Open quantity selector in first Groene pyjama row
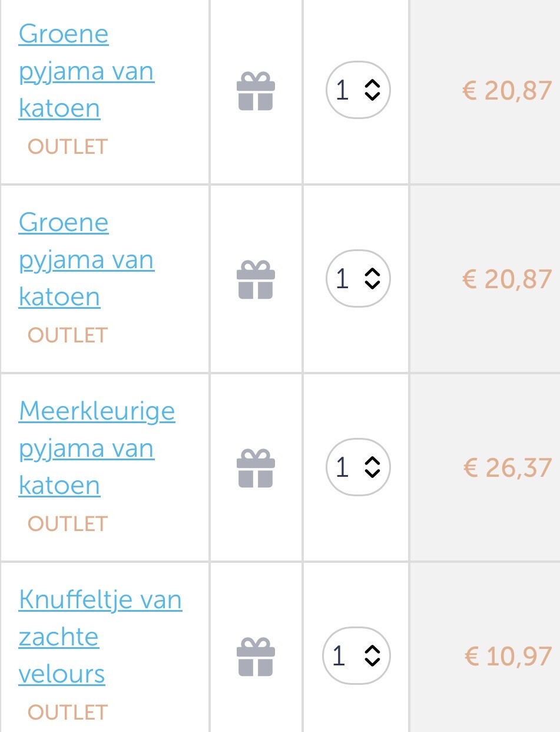The width and height of the screenshot is (560, 732). 358,90
